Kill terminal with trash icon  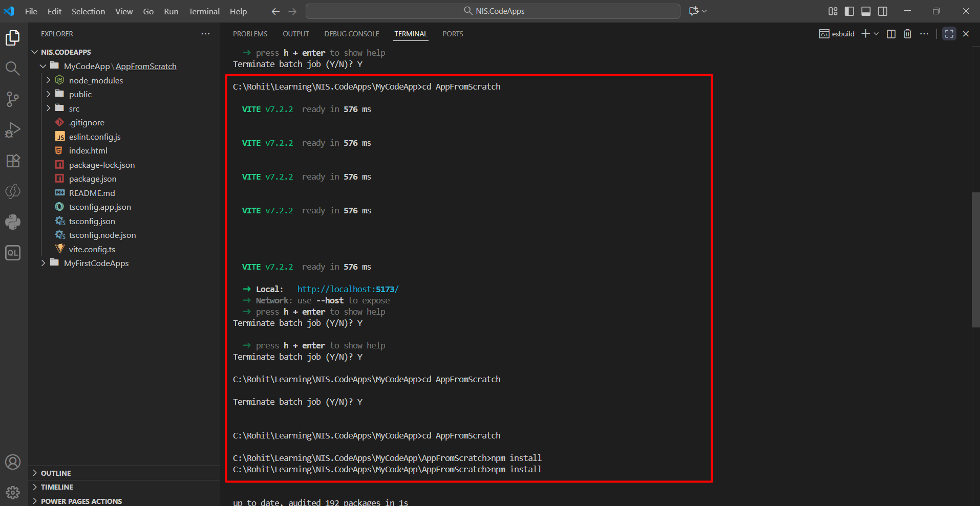(907, 34)
